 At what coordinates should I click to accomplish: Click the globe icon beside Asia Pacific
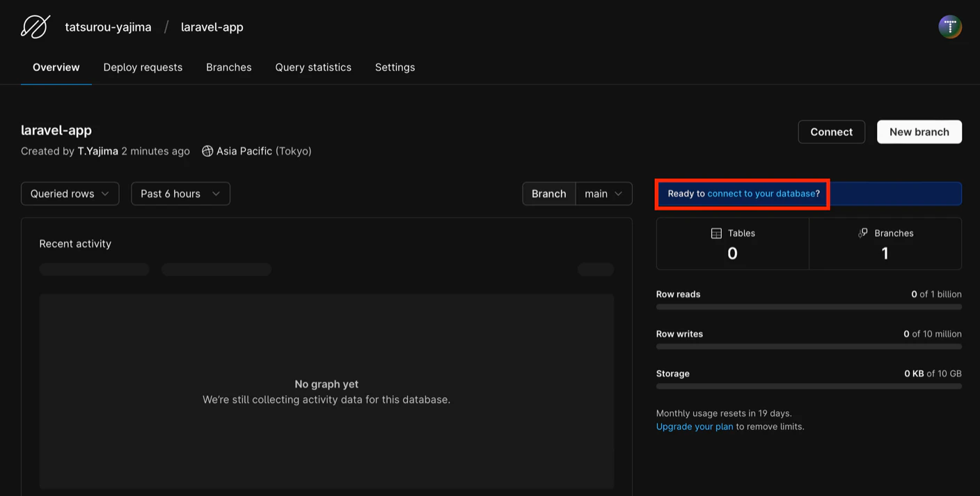(207, 151)
